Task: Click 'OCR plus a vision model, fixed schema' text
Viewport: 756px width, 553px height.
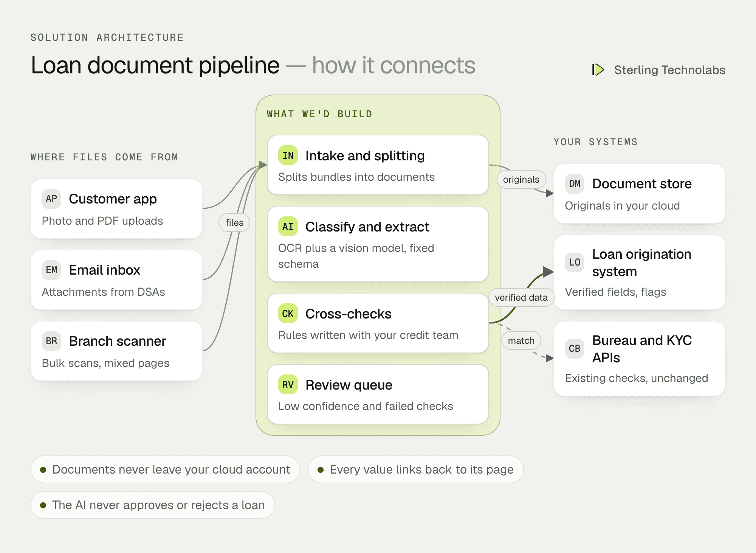Action: tap(356, 256)
